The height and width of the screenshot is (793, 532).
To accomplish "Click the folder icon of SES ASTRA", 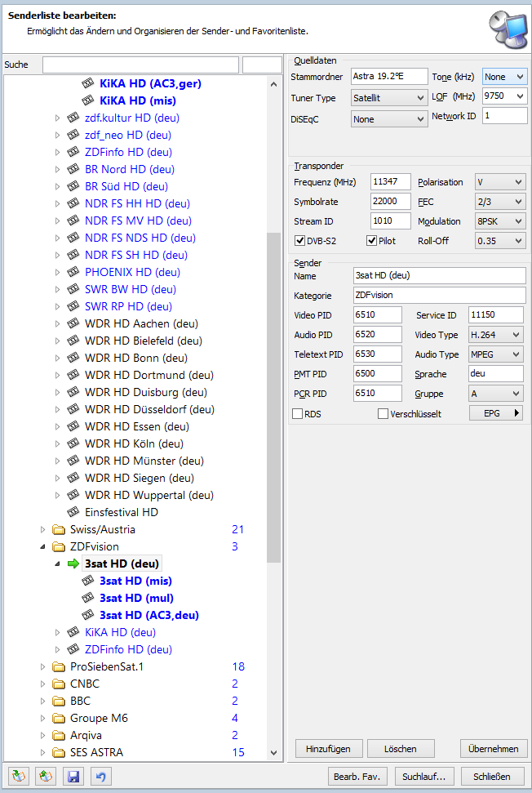I will coord(59,752).
